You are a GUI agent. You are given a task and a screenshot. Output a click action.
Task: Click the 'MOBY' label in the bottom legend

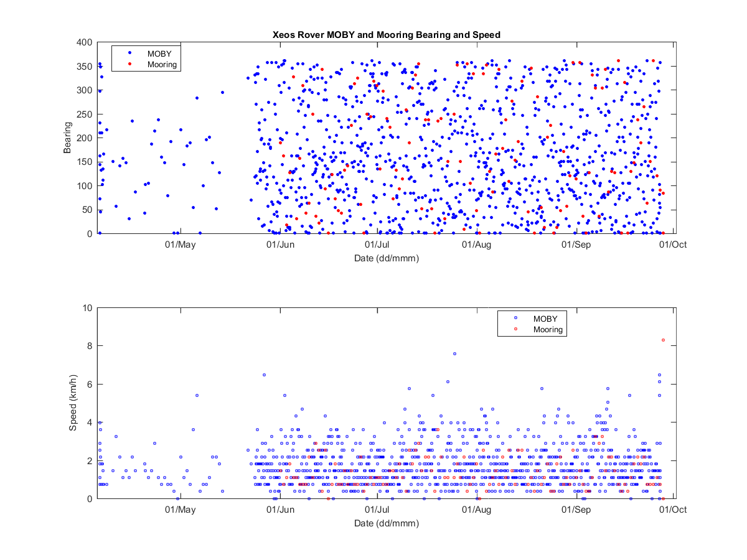click(545, 319)
